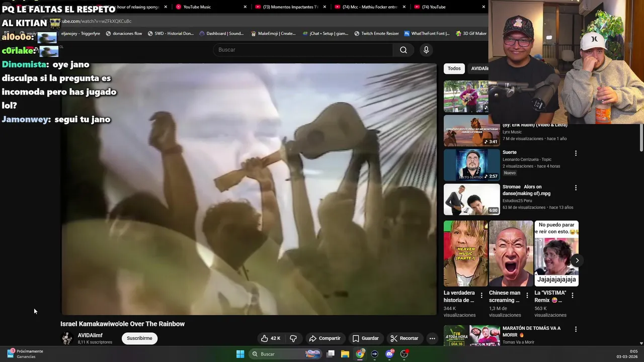The image size is (644, 362).
Task: Close the Momentos Impactantes tab
Action: pyautogui.click(x=325, y=7)
